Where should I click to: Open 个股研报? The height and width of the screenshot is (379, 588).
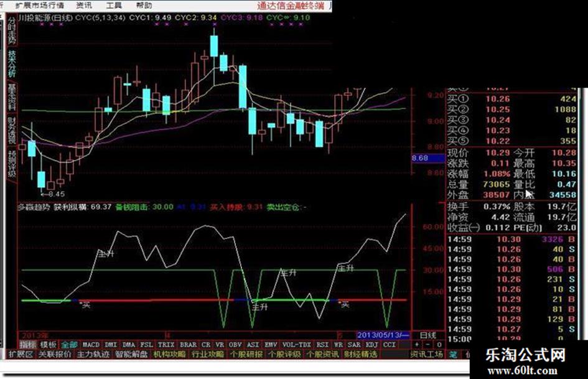tap(246, 354)
